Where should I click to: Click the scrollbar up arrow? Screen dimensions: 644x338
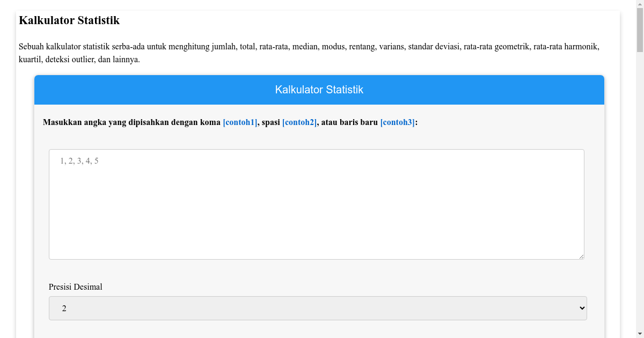click(639, 4)
